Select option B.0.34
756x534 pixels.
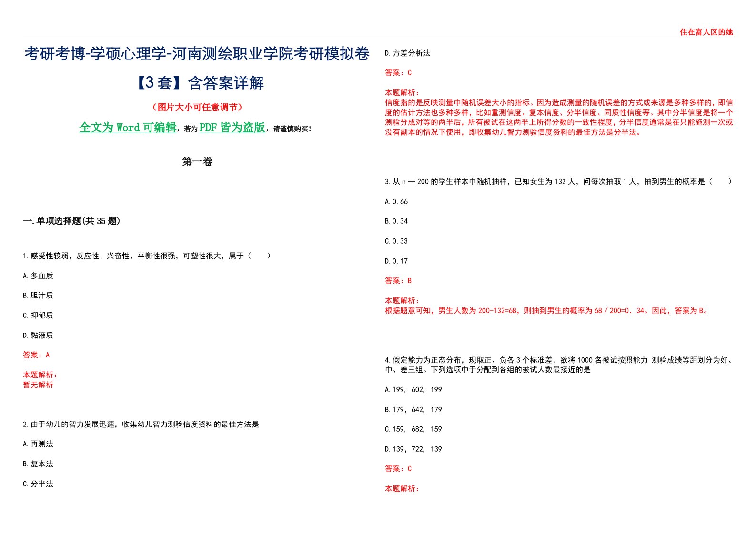(396, 221)
